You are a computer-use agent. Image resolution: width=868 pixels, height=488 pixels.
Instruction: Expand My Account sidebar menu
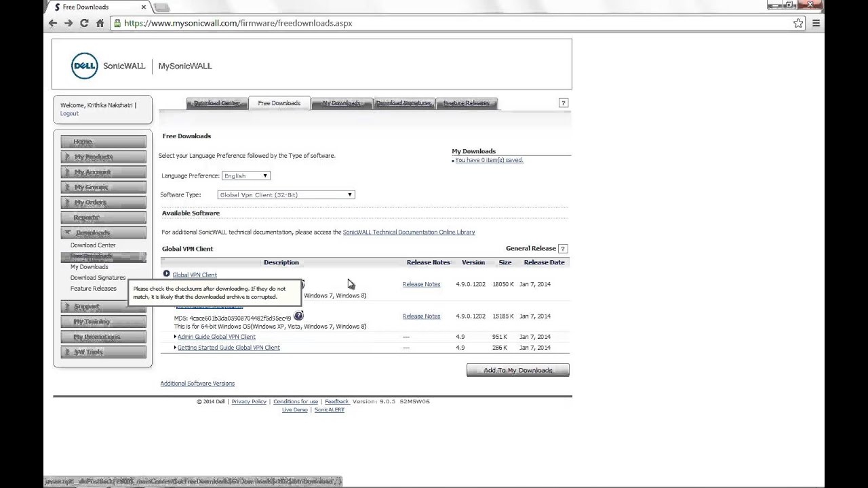(103, 172)
